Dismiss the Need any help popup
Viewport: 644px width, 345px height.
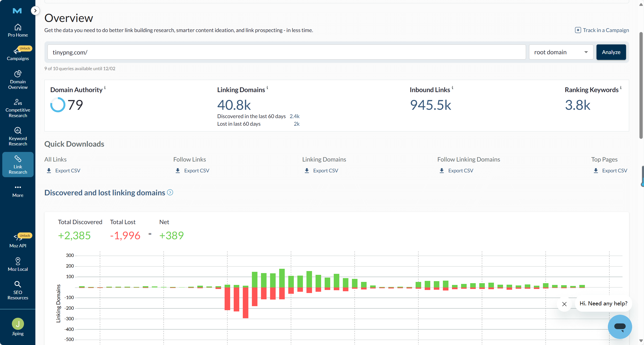(564, 304)
